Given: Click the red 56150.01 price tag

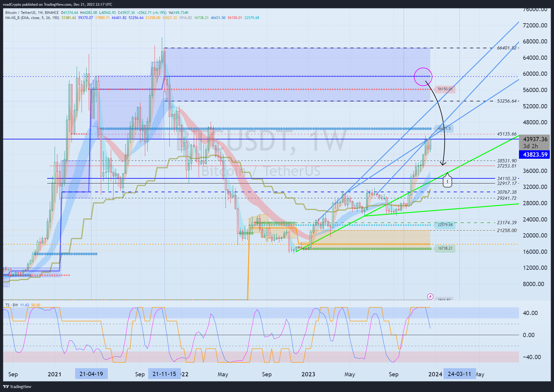Looking at the screenshot, I should point(445,89).
